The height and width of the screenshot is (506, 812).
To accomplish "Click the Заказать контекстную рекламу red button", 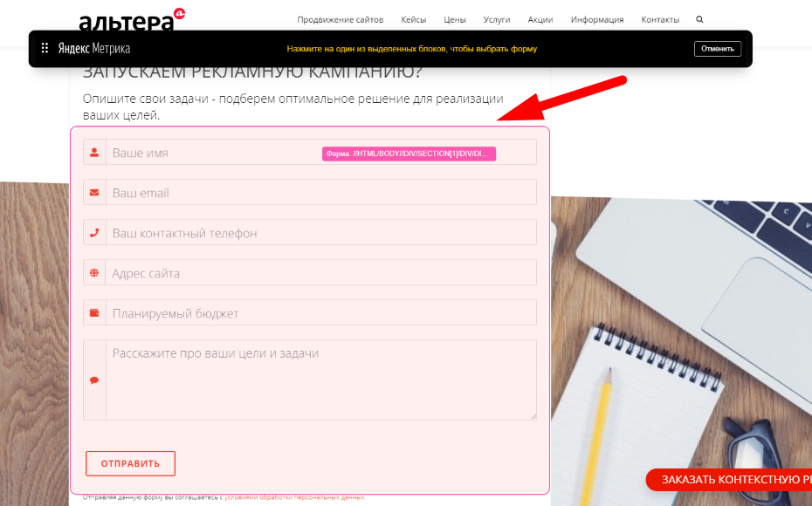I will point(729,480).
